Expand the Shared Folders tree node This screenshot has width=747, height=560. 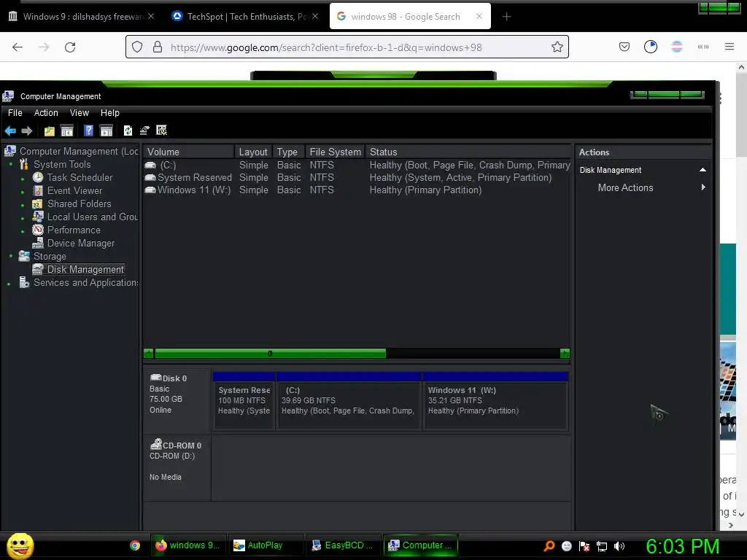[23, 205]
